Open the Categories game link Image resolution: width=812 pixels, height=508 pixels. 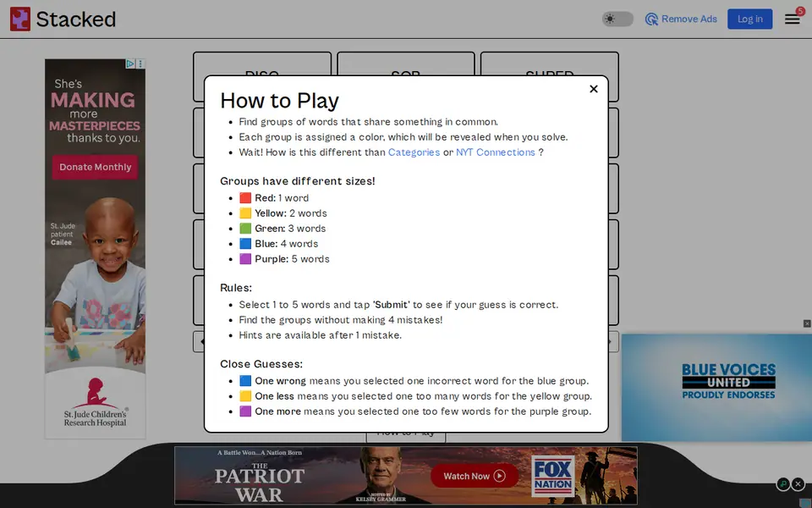point(414,152)
